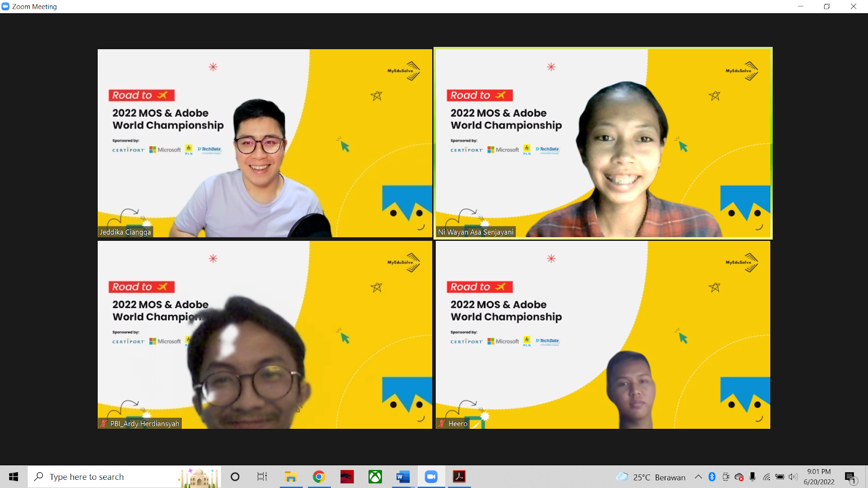The height and width of the screenshot is (488, 868).
Task: Open the red and black taskbar app
Action: click(347, 477)
